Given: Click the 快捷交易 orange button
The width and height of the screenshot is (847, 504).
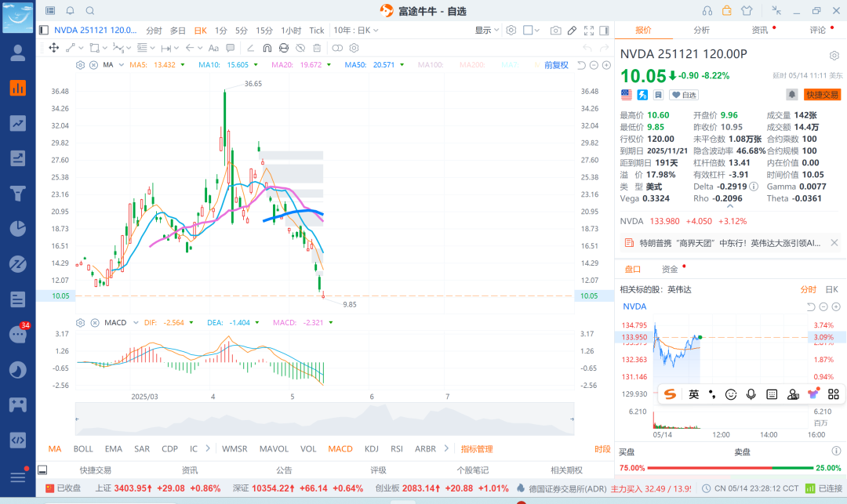Looking at the screenshot, I should (x=822, y=95).
